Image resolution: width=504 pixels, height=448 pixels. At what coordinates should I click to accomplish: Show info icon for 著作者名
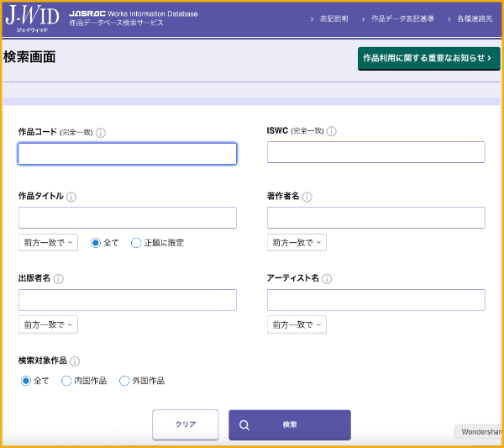point(307,197)
